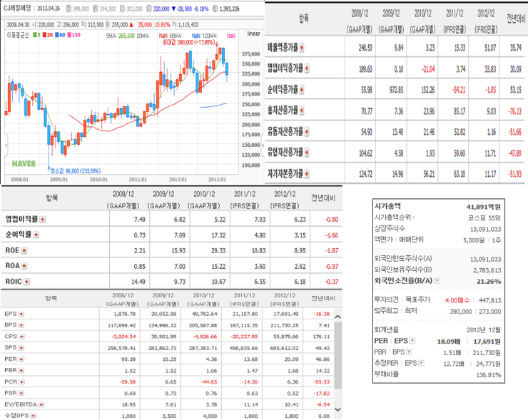
Task: Click the 136.81% 부채비율 value
Action: [489, 374]
